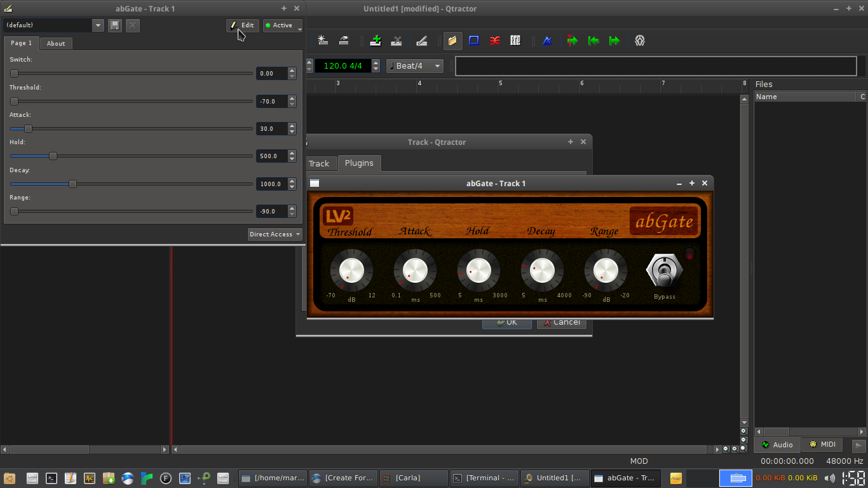The image size is (868, 488).
Task: Delete preset with the X icon beside save
Action: click(x=132, y=25)
